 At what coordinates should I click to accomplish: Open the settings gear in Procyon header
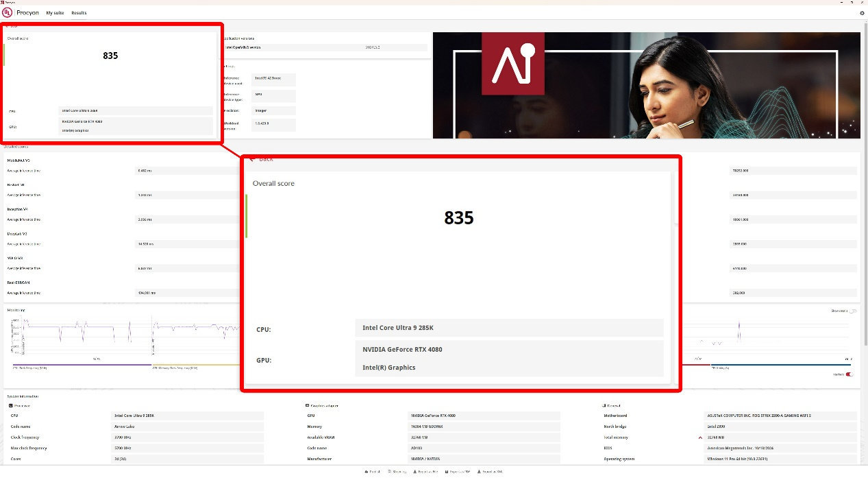click(x=862, y=13)
